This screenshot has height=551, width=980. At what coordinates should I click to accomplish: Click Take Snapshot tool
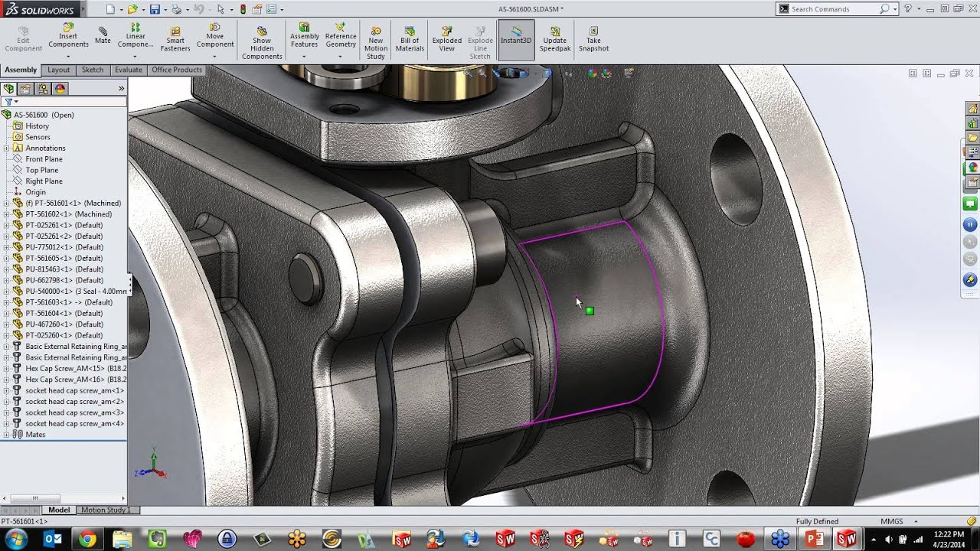point(593,39)
